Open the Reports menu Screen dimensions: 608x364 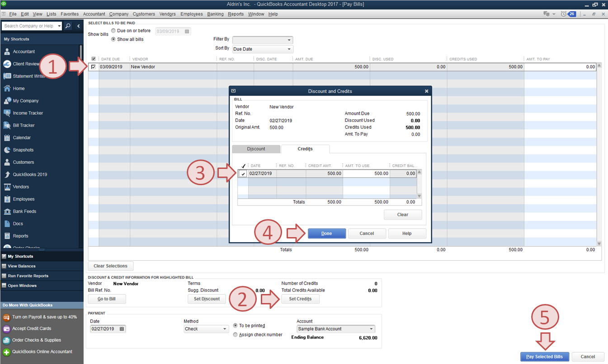coord(236,14)
